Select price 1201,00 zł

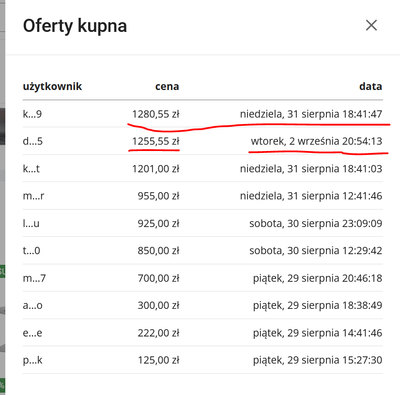(x=156, y=169)
